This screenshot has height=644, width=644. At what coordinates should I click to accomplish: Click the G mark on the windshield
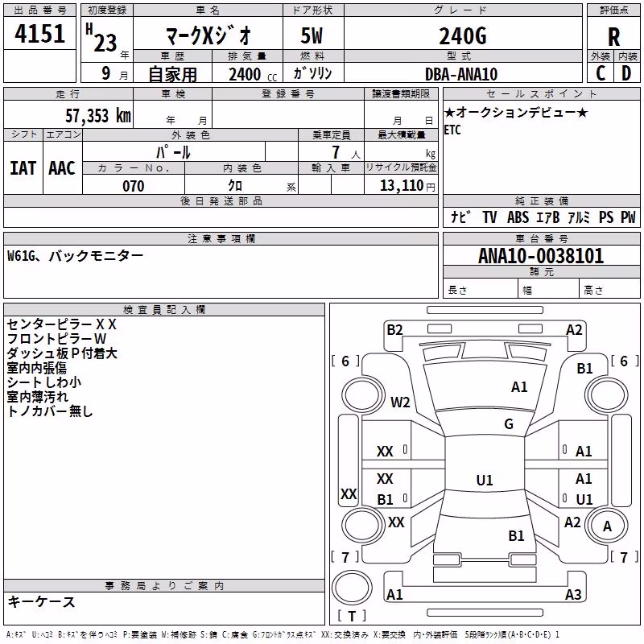[509, 424]
